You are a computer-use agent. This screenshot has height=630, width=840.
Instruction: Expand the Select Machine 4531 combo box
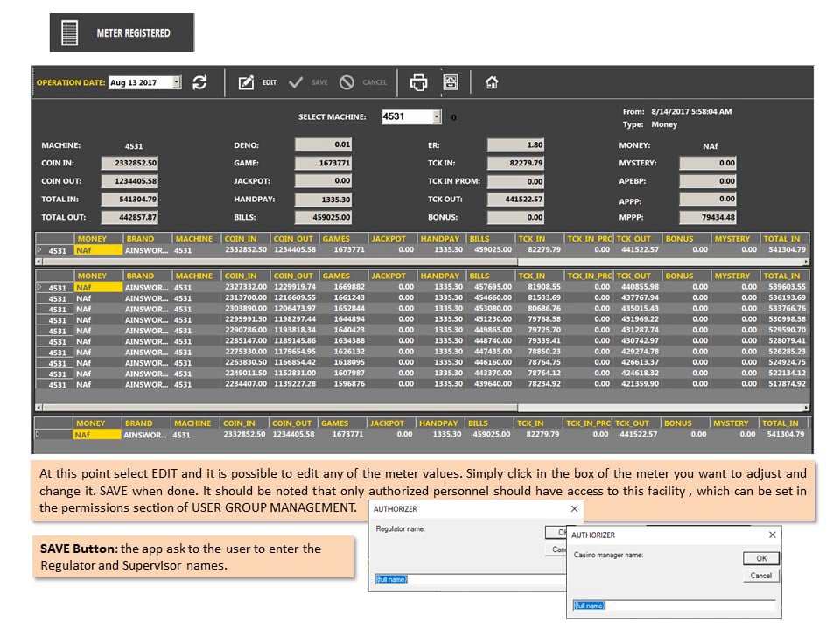(x=437, y=116)
